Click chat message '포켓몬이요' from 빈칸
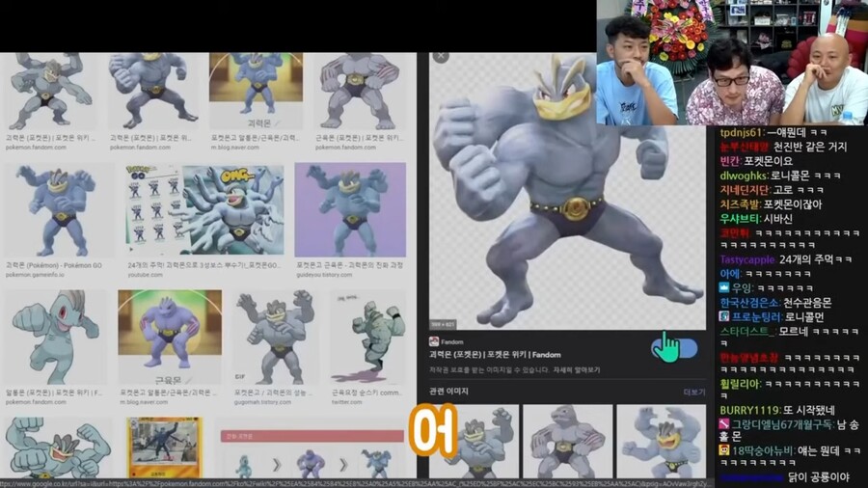The image size is (868, 488). click(769, 161)
